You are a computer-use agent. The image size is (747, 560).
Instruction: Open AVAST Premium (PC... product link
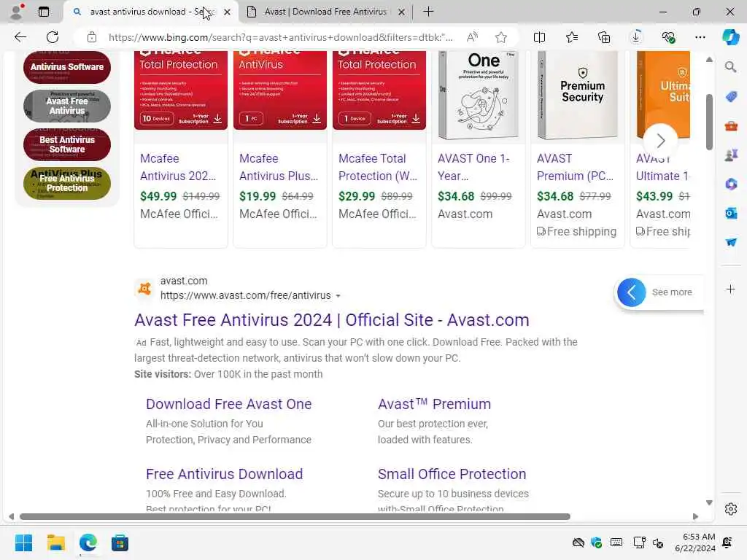pyautogui.click(x=575, y=167)
